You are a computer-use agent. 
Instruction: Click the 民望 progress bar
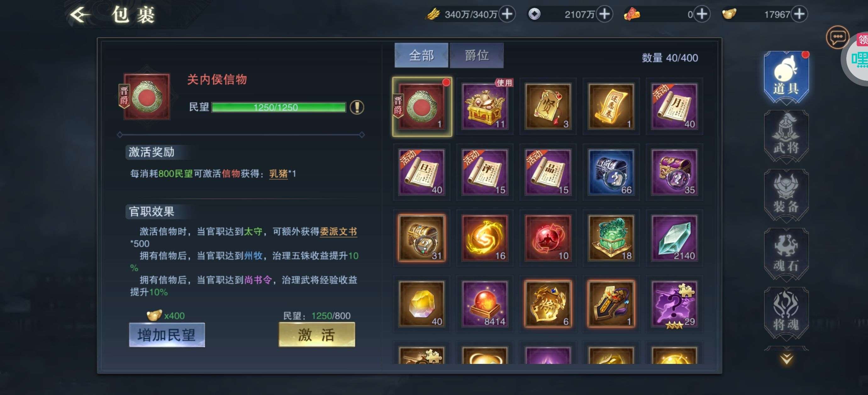[x=278, y=108]
